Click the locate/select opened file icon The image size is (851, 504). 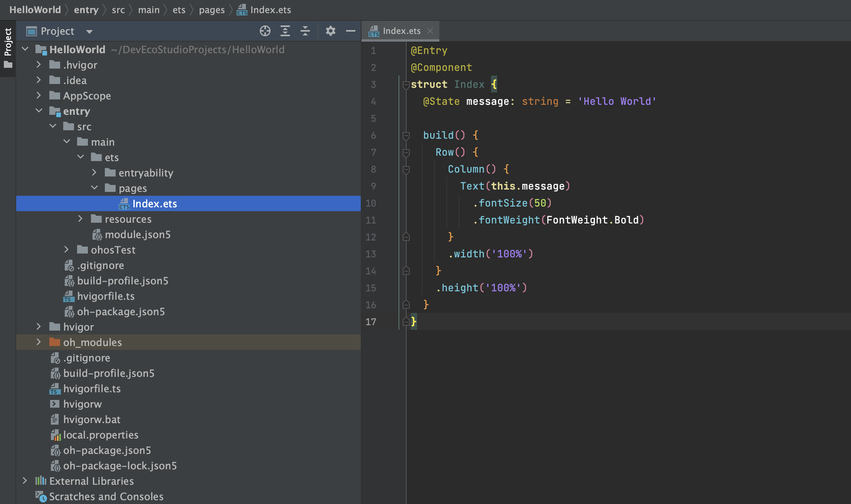pyautogui.click(x=265, y=31)
